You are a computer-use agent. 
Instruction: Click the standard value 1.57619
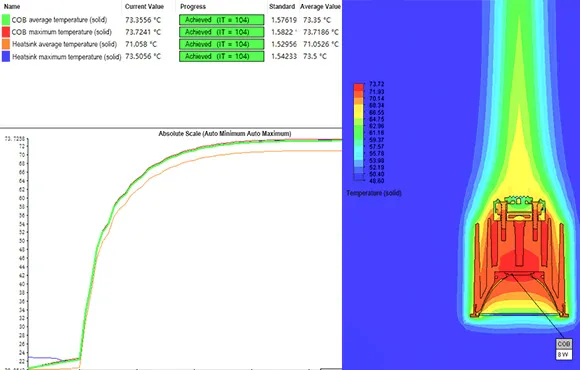(284, 20)
